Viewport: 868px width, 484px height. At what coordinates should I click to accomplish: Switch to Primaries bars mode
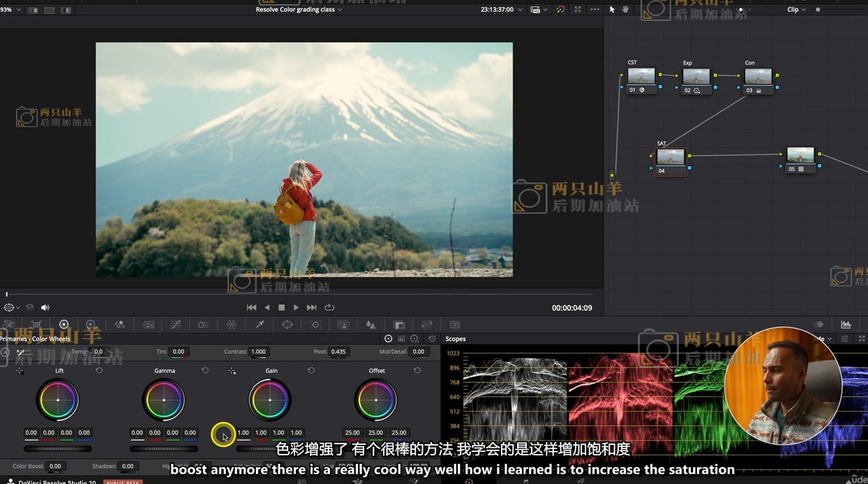(x=401, y=339)
